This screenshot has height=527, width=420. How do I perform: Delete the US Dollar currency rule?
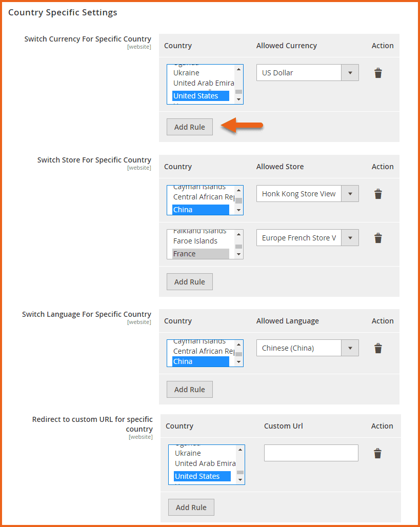[x=378, y=73]
